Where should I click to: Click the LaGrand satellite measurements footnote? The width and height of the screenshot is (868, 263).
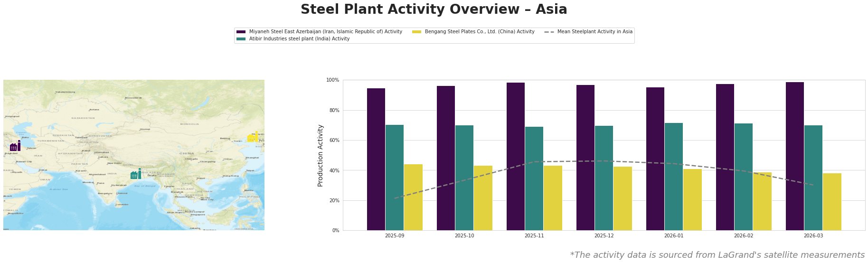(717, 255)
